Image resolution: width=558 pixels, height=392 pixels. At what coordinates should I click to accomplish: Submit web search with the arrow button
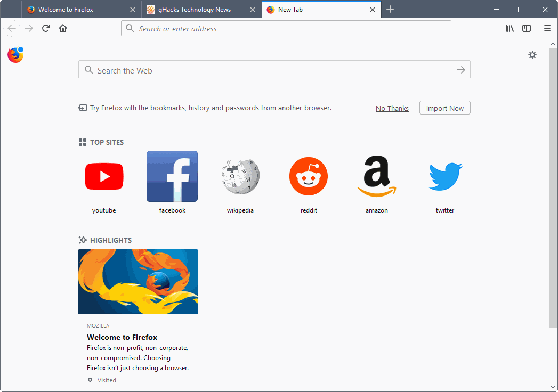pos(460,70)
